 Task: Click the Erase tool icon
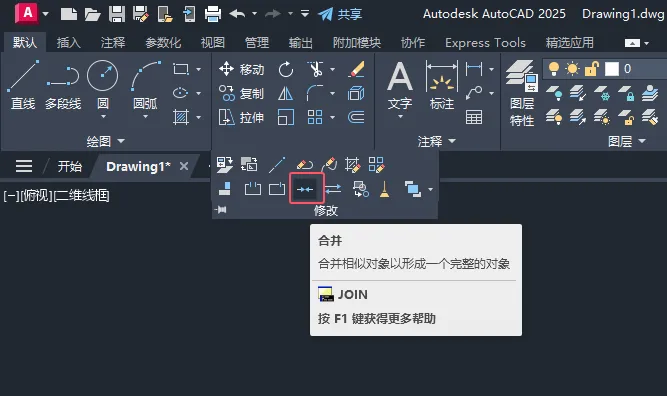coord(356,69)
